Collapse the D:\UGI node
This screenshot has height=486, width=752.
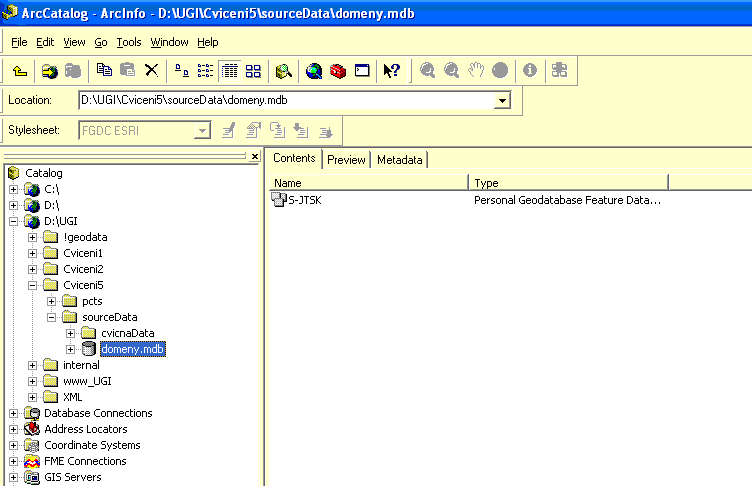13,221
